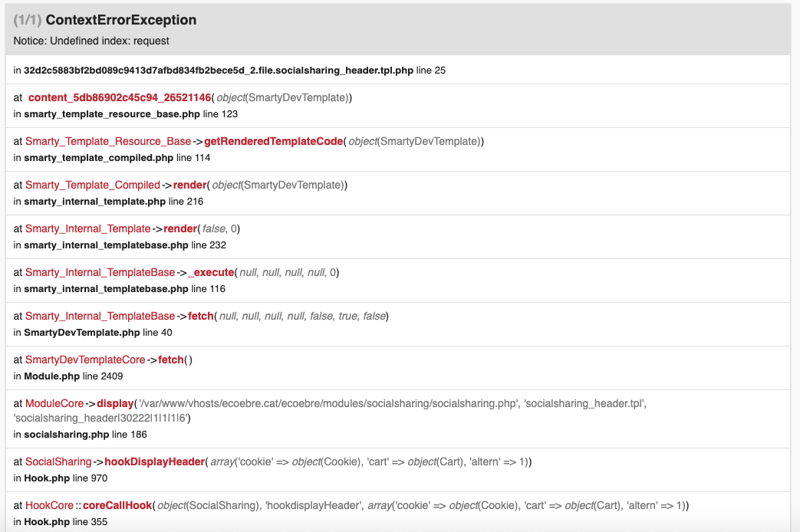Open the display method trace entry
This screenshot has height=532, width=800.
pyautogui.click(x=115, y=403)
